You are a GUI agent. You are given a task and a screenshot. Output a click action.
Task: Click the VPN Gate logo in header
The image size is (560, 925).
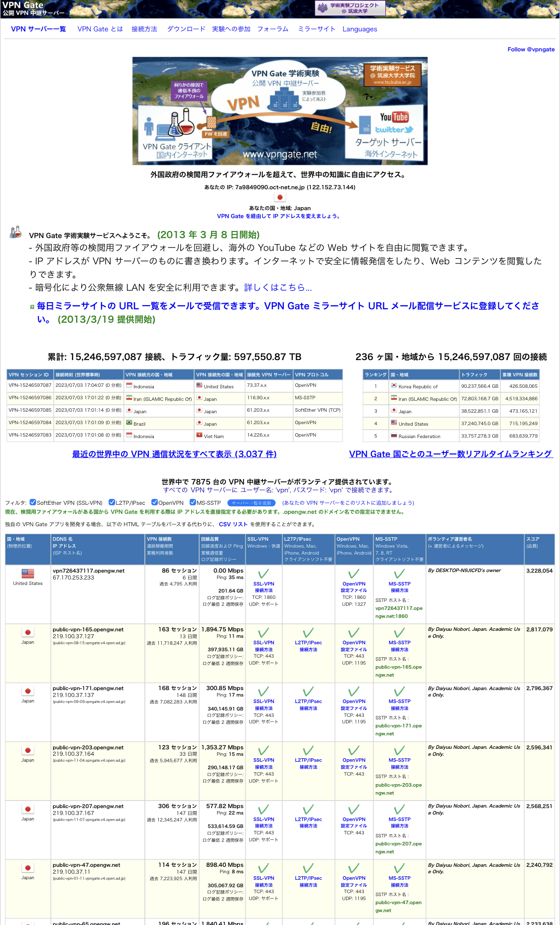click(33, 8)
